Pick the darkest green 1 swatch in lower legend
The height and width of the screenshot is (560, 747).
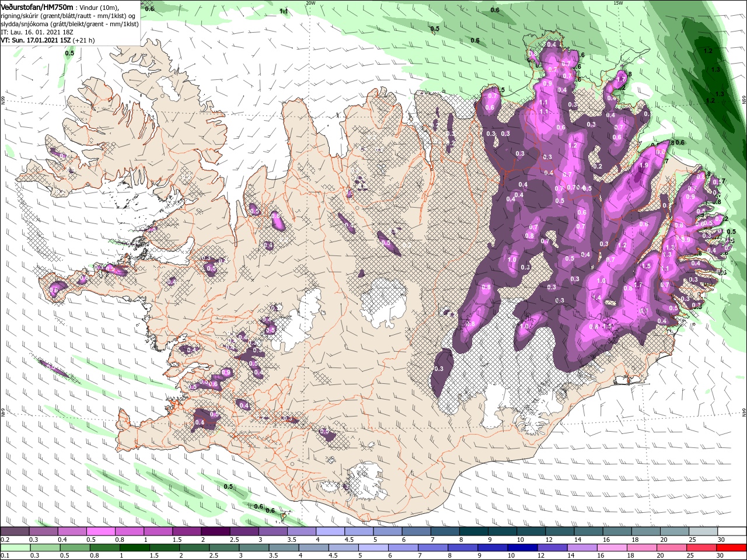(x=135, y=548)
